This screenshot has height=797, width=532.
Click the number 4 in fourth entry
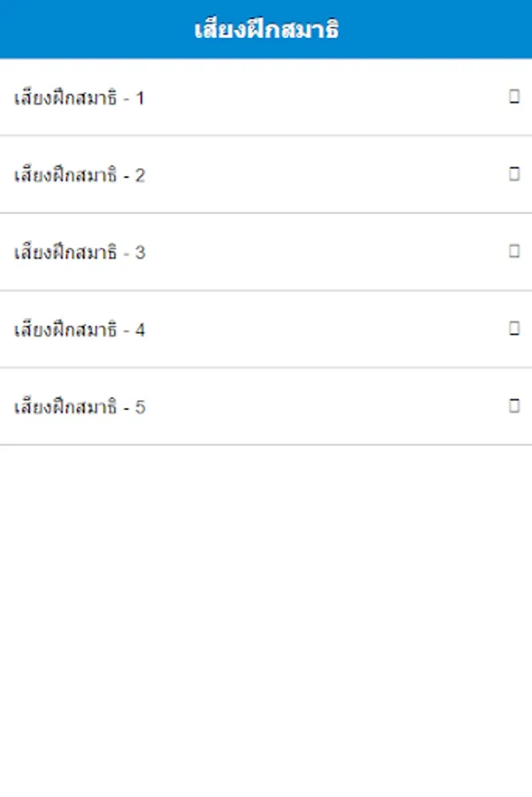(x=140, y=330)
